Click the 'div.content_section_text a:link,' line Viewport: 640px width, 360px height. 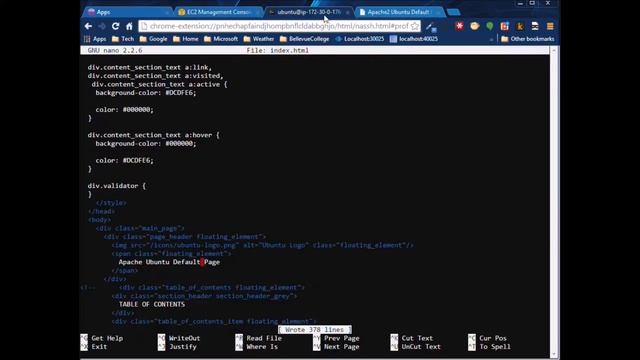[150, 67]
